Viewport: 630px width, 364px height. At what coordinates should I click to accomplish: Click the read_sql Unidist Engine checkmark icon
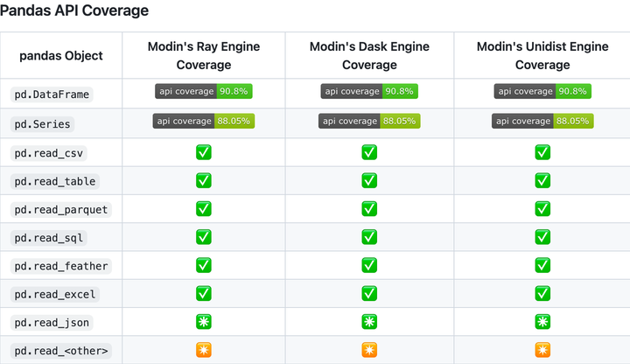coord(542,237)
